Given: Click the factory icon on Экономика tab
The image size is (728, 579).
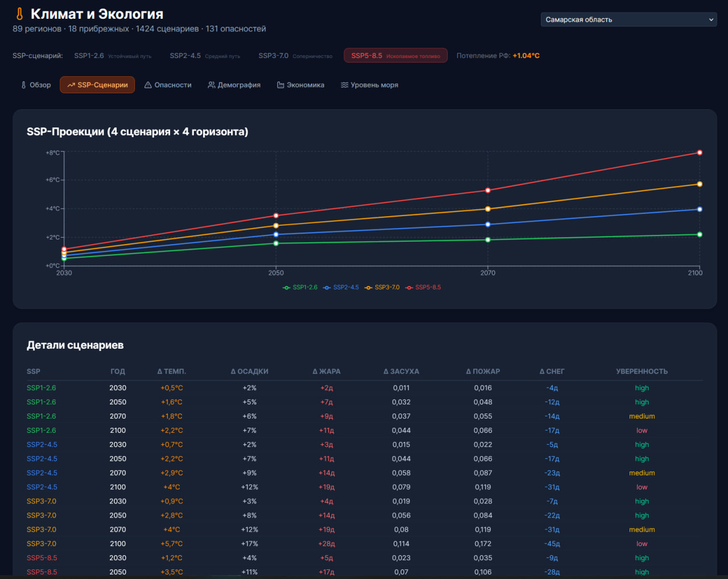Looking at the screenshot, I should pyautogui.click(x=280, y=85).
